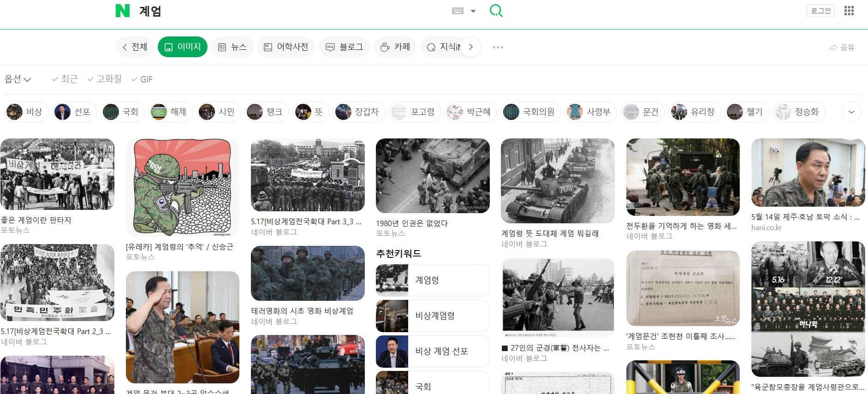This screenshot has height=394, width=868.
Task: Open the hani.co.kr source link
Action: point(766,227)
